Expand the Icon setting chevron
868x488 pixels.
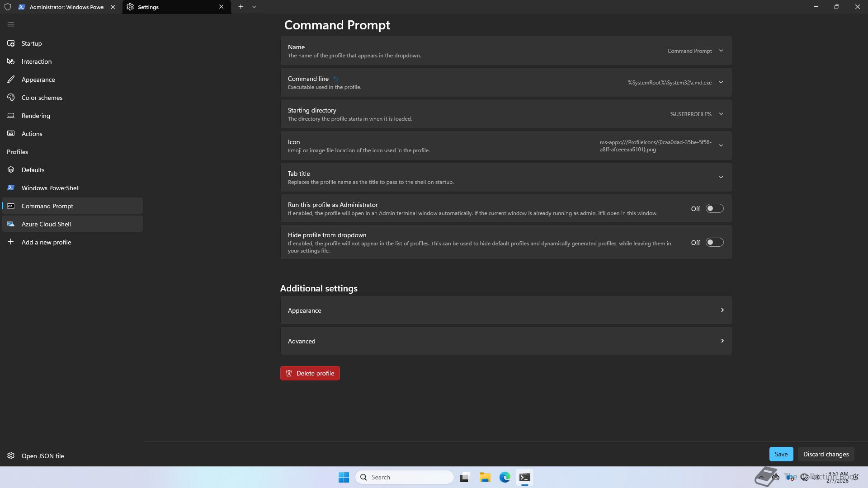[721, 145]
